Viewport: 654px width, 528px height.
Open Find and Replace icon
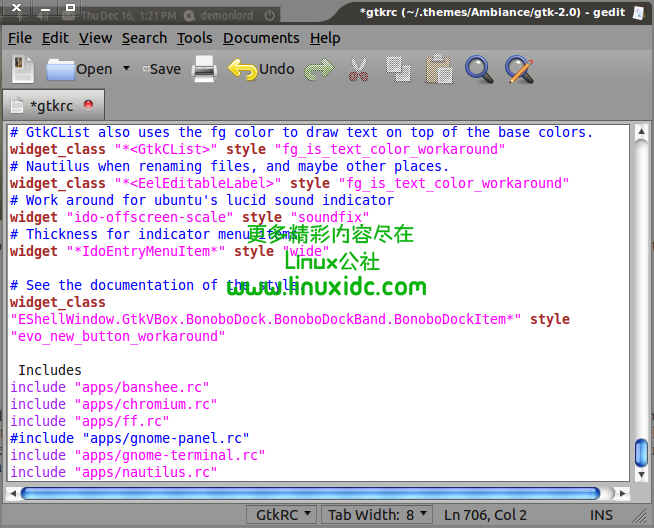coord(519,69)
